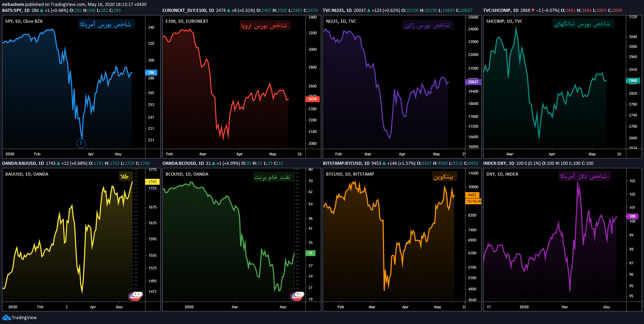Click the 'TVC:SHCOMP, 1D' header symbol
644x324 pixels.
(501, 10)
